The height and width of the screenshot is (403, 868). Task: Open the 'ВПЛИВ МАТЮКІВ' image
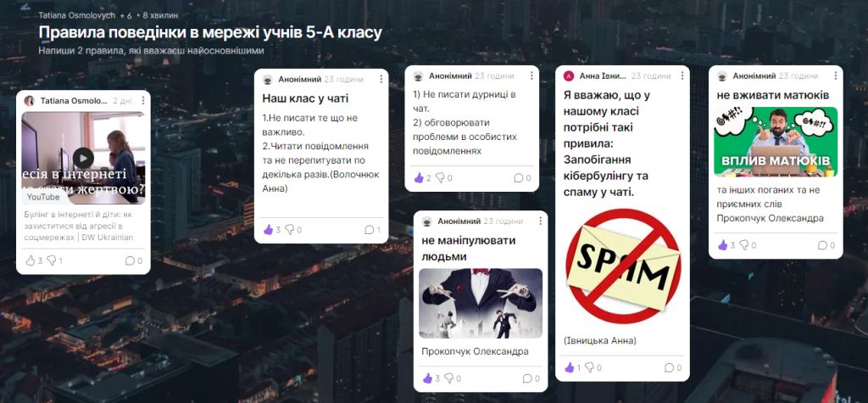tap(776, 142)
